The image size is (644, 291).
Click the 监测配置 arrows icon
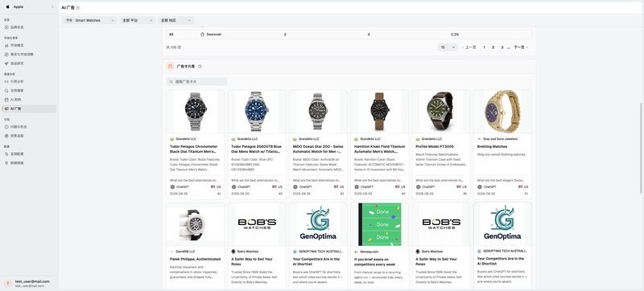click(6, 154)
